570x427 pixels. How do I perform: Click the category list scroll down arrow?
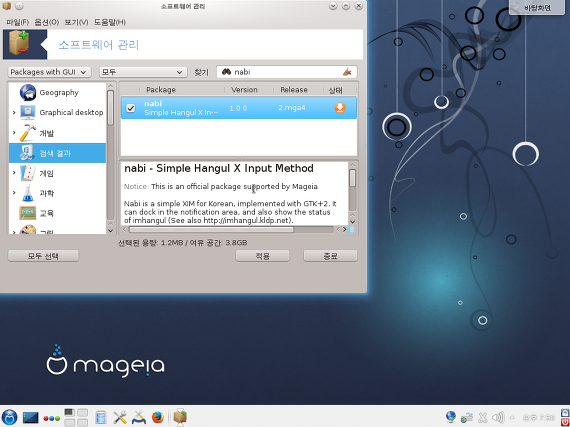coord(111,231)
